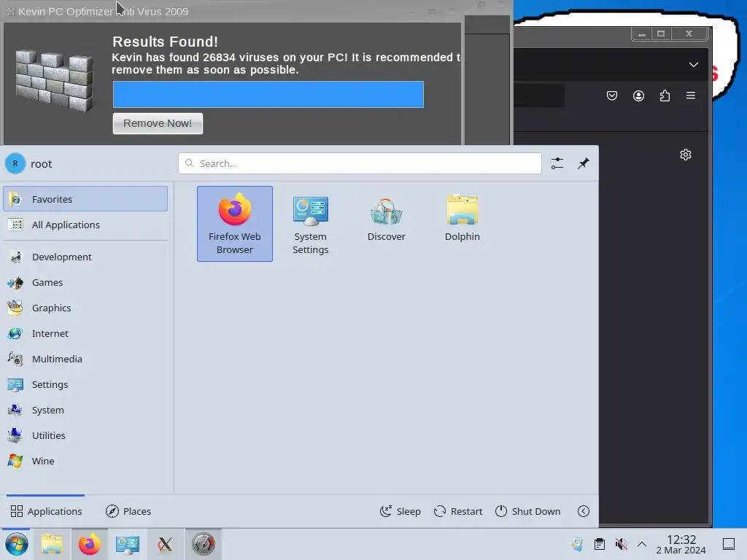Open System Settings taskbar icon
Image resolution: width=747 pixels, height=560 pixels.
(127, 544)
